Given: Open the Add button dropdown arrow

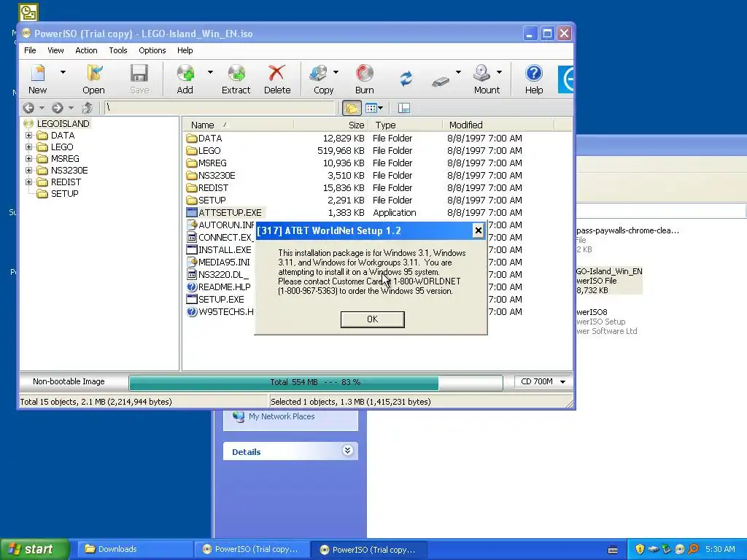Looking at the screenshot, I should click(210, 72).
